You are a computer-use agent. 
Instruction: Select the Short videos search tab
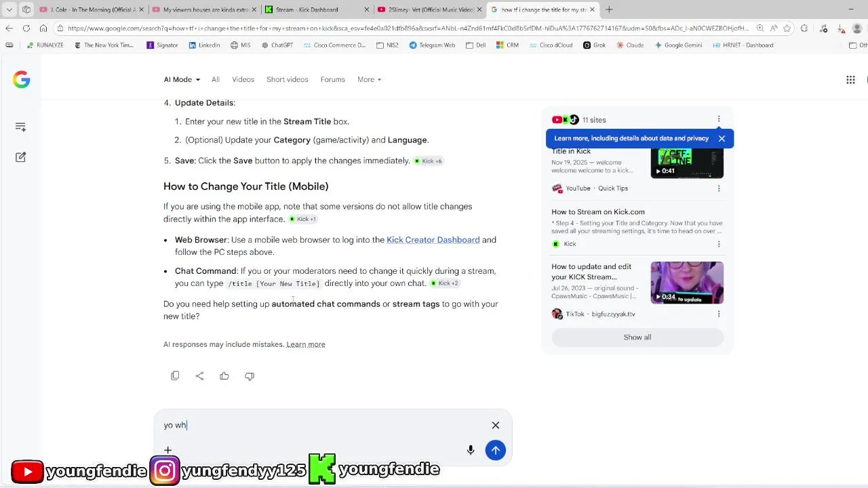[x=287, y=79]
